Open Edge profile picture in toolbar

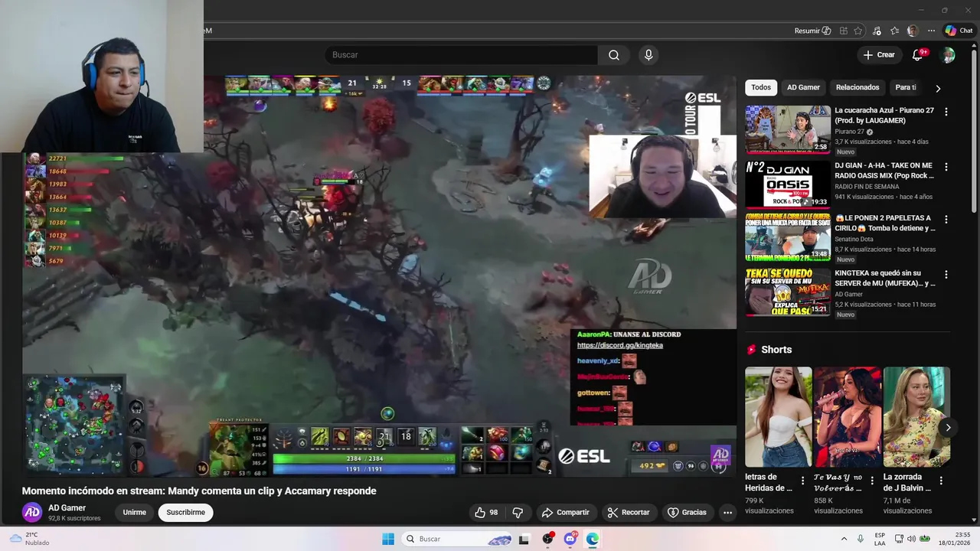tap(913, 31)
